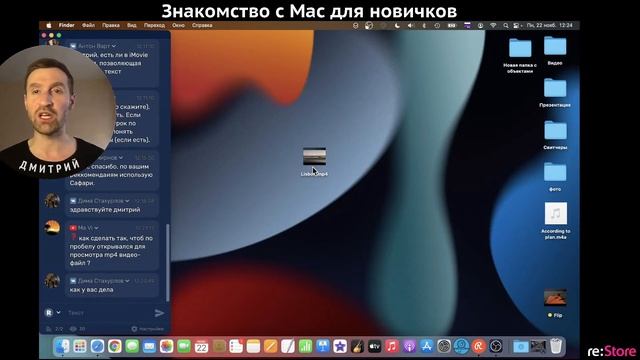Select the Видео folder on desktop
Viewport: 640px width, 360px height.
pos(555,51)
